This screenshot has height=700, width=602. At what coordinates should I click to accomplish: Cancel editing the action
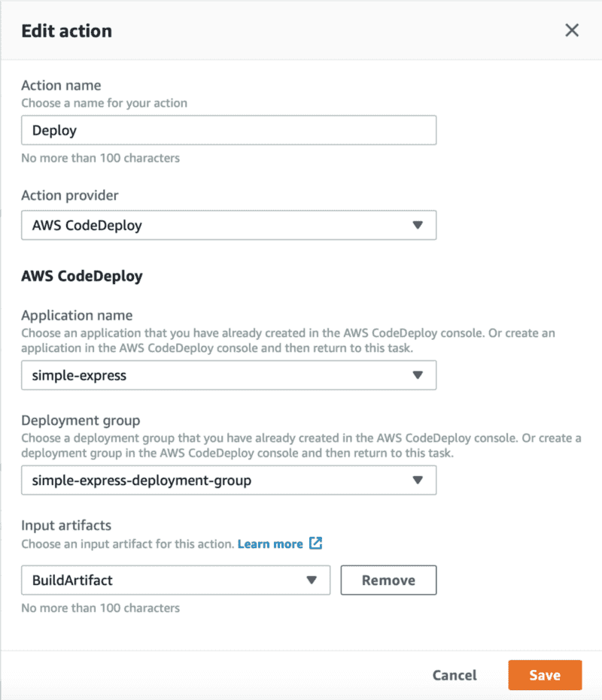pos(455,675)
